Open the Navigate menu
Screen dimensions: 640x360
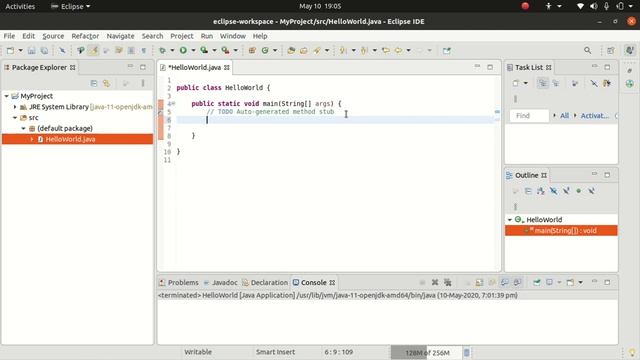[x=120, y=36]
